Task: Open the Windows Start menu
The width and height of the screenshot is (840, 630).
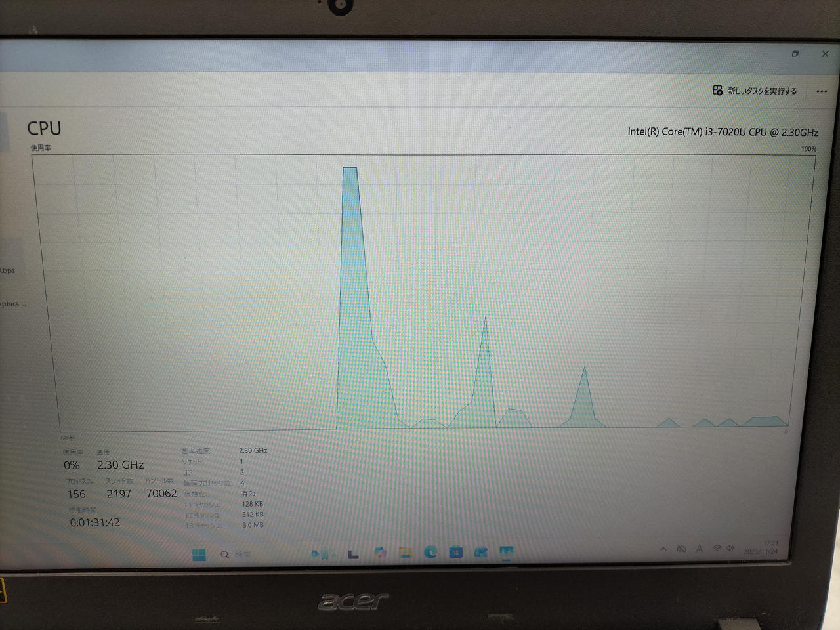Action: (x=199, y=555)
